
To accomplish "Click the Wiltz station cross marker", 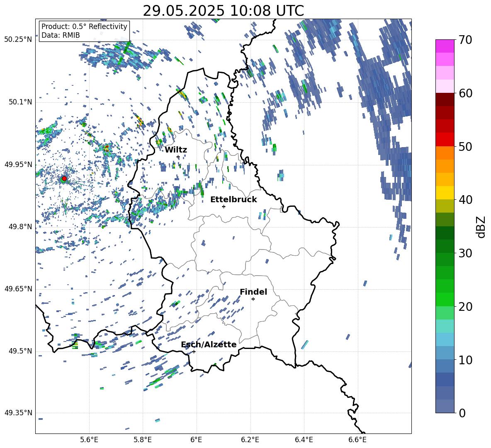I will [x=178, y=157].
